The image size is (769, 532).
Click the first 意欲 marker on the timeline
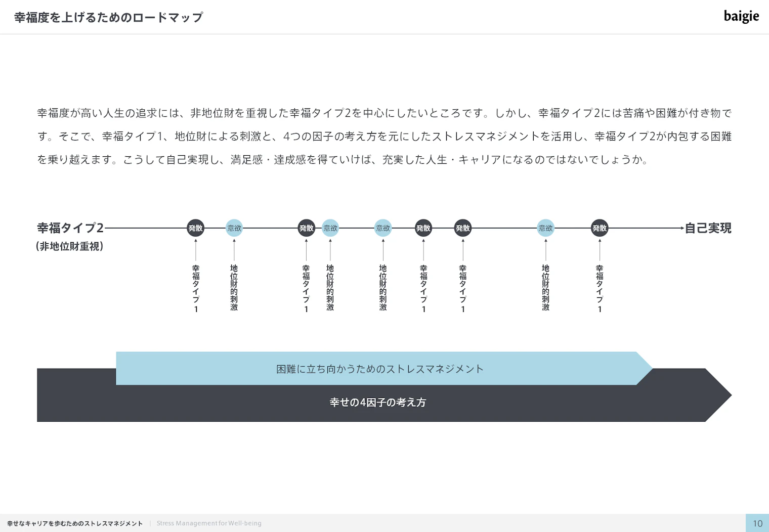[234, 228]
